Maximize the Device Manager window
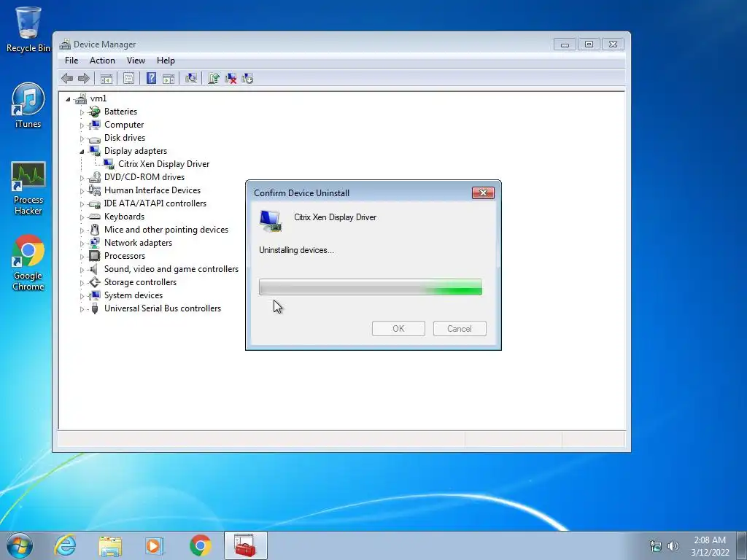Viewport: 747px width, 560px height. coord(589,44)
